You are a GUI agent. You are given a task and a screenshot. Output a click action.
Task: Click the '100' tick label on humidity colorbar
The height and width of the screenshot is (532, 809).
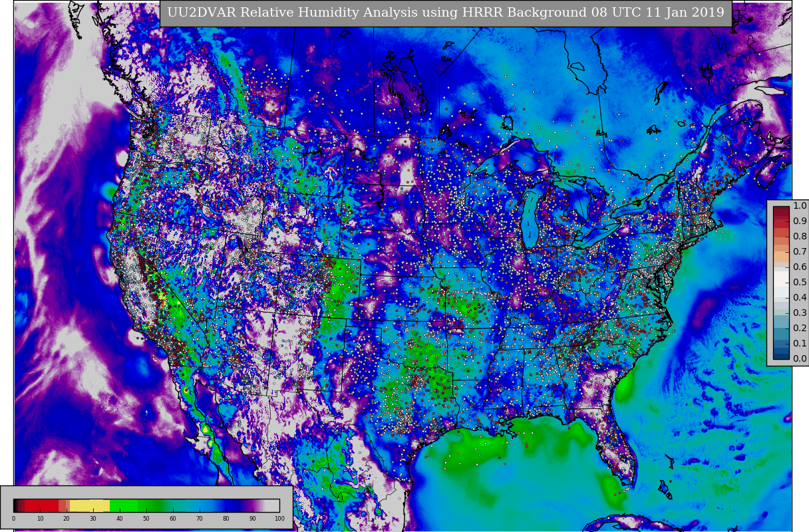pos(279,519)
